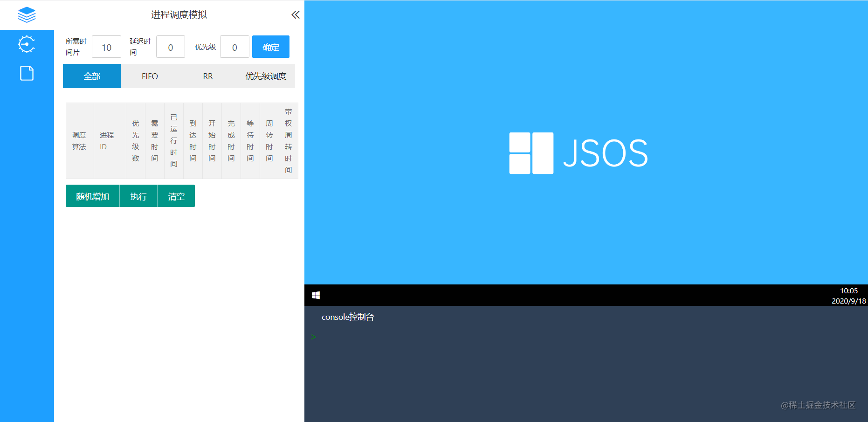The width and height of the screenshot is (868, 422).
Task: Click the 调度算法 column header
Action: click(79, 141)
